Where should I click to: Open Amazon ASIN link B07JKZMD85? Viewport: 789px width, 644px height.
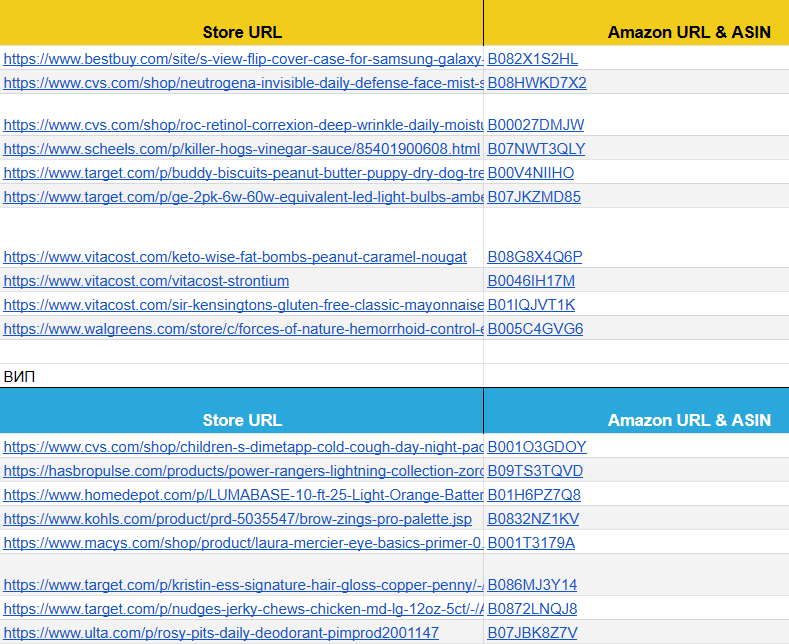[x=534, y=197]
